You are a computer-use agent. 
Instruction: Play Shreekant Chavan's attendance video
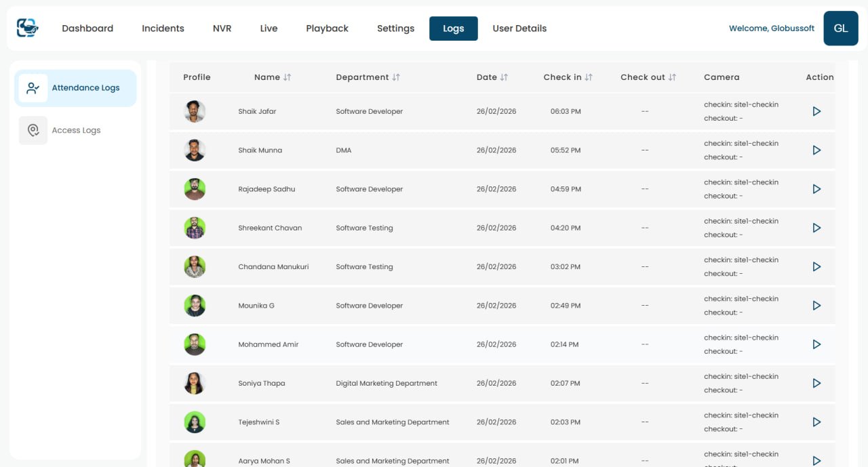coord(816,228)
